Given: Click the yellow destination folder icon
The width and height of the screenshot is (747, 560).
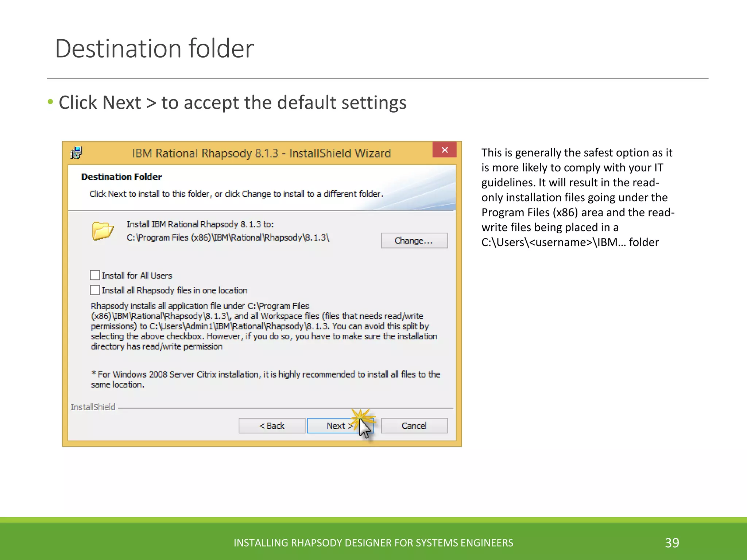Looking at the screenshot, I should point(103,230).
